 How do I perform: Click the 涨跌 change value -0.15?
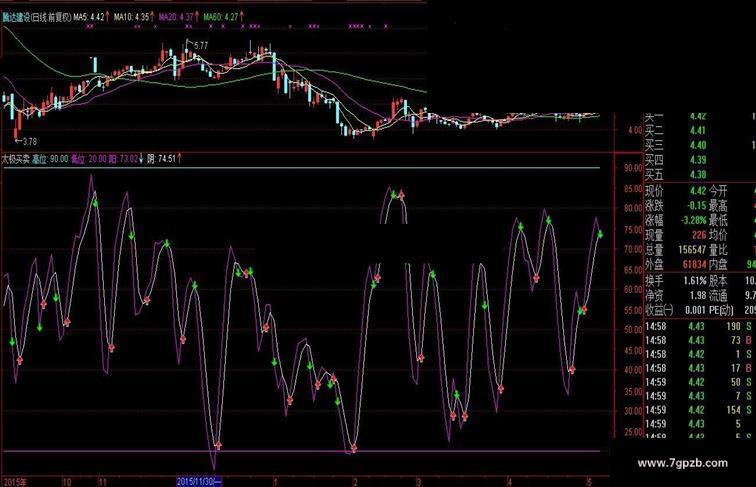(697, 206)
